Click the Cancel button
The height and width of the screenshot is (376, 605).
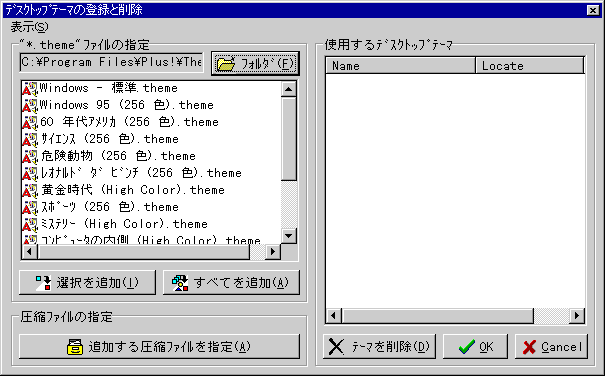tap(551, 346)
